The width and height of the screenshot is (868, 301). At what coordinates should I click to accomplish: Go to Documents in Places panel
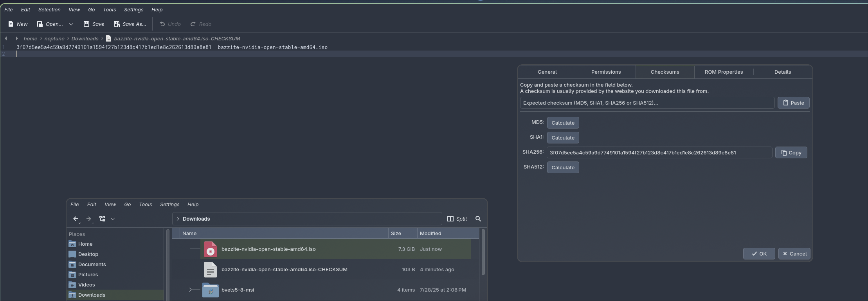115,264
